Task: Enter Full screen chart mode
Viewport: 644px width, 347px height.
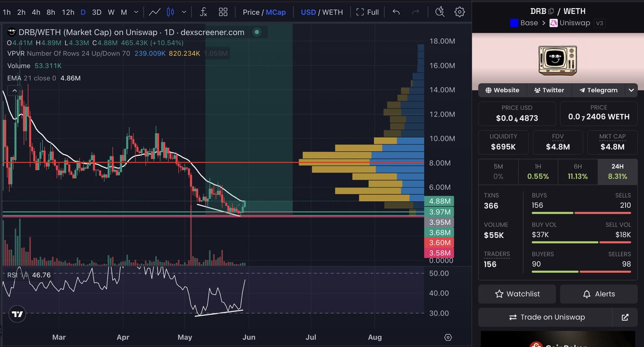Action: tap(368, 12)
